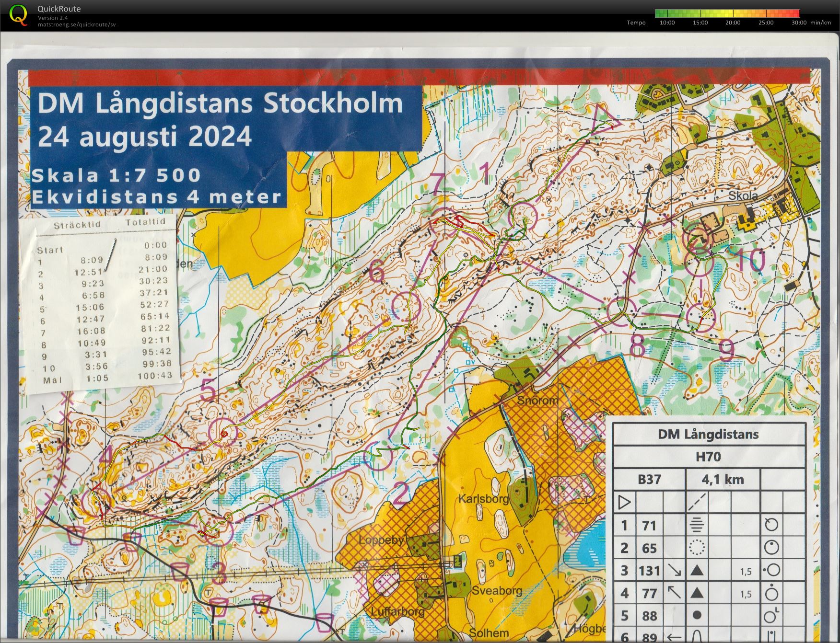Click the '30:00' tempo scale value

pos(799,23)
